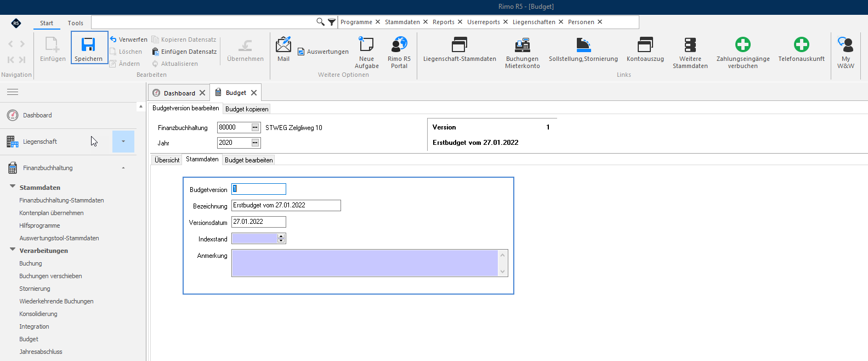868x361 pixels.
Task: Navigate to previous record arrow
Action: click(10, 44)
